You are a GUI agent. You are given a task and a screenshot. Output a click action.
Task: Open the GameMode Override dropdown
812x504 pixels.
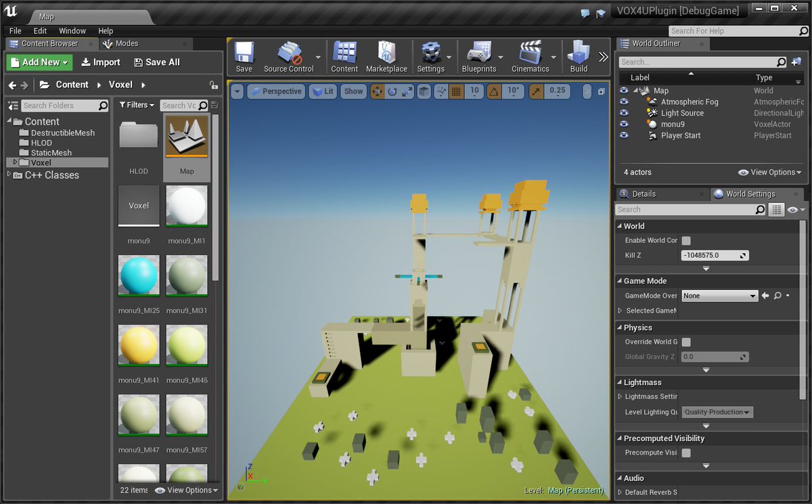click(x=719, y=296)
